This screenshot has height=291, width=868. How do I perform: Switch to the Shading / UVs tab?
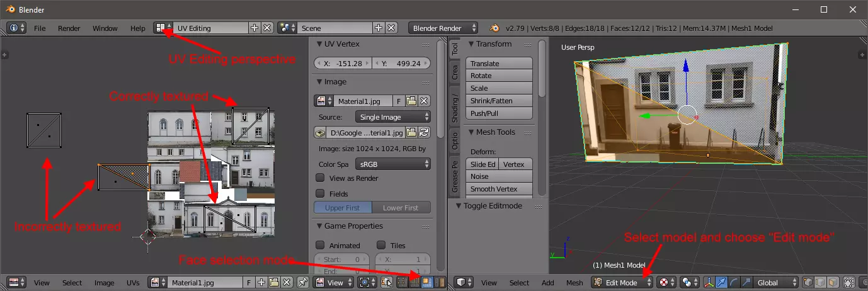tap(455, 108)
